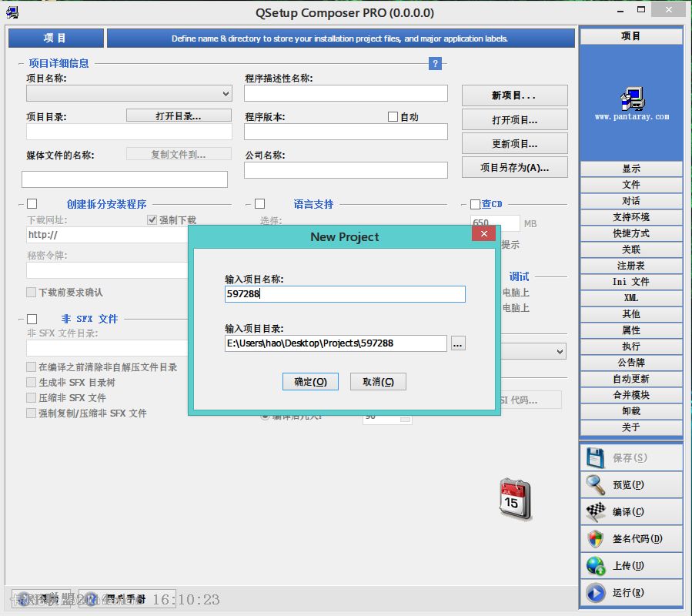The height and width of the screenshot is (616, 692).
Task: Toggle the 强制下载 checkbox
Action: (x=152, y=219)
